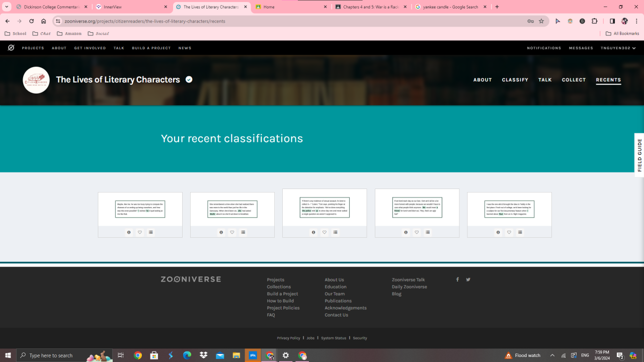644x362 pixels.
Task: Open the "Maybe, like me" classification thumbnail
Action: (x=140, y=209)
